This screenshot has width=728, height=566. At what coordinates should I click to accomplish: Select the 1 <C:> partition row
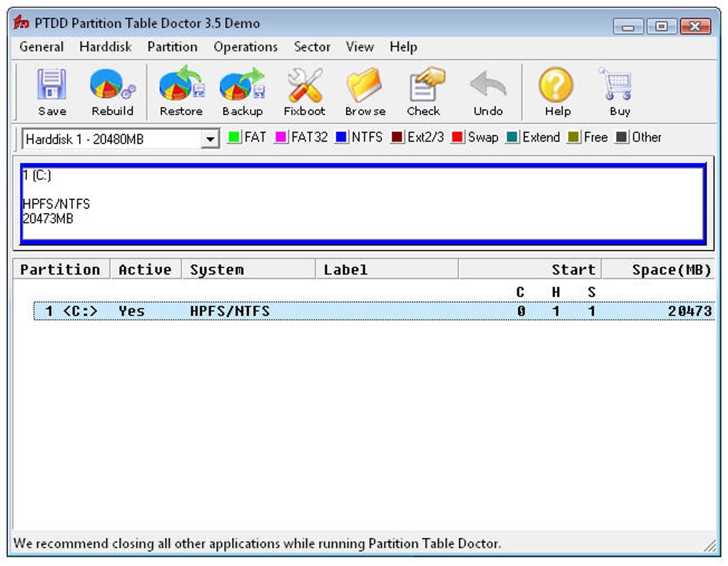click(374, 311)
